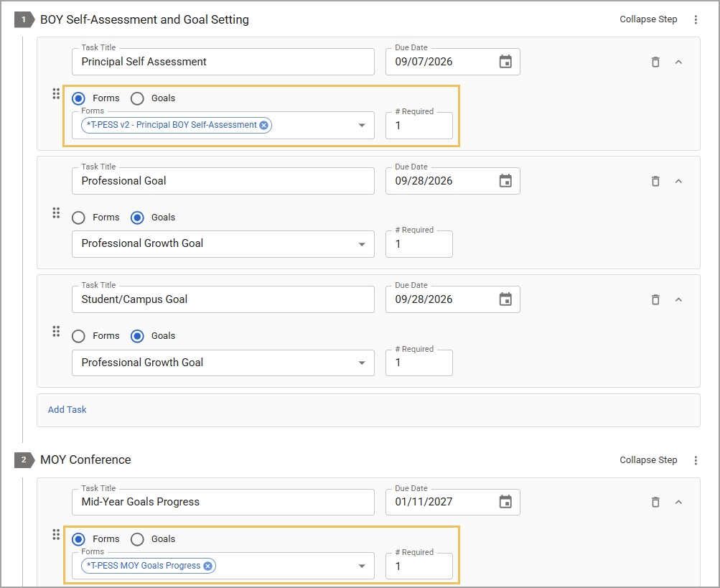
Task: Click the Add Task link
Action: pyautogui.click(x=67, y=409)
